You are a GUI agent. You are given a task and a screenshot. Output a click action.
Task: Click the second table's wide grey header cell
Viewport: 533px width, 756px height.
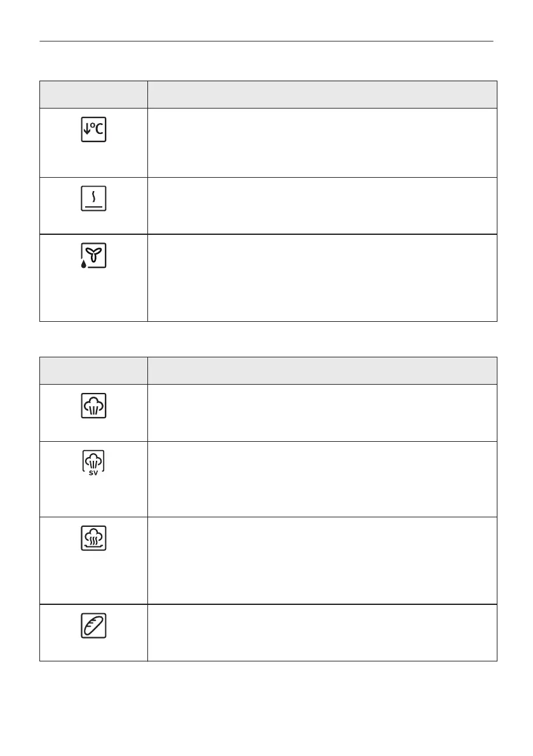(x=322, y=370)
